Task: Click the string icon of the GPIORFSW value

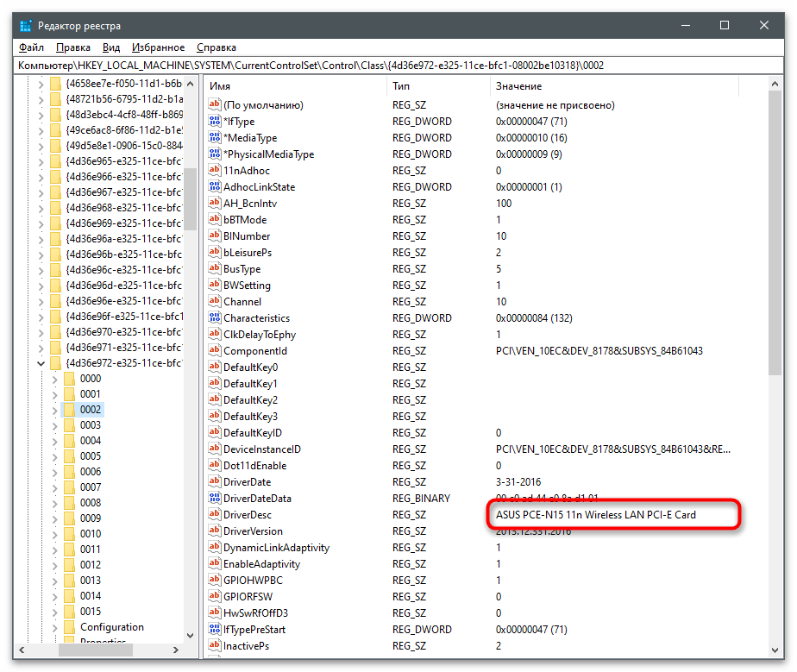Action: pos(215,596)
